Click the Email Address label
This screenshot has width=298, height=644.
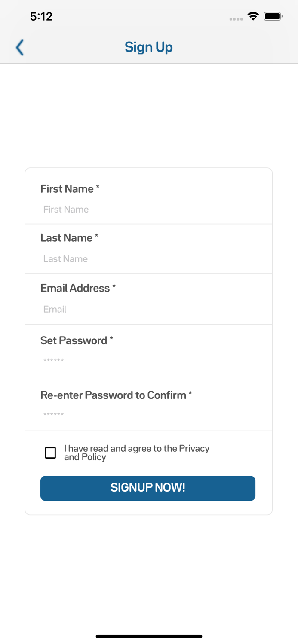click(x=78, y=288)
